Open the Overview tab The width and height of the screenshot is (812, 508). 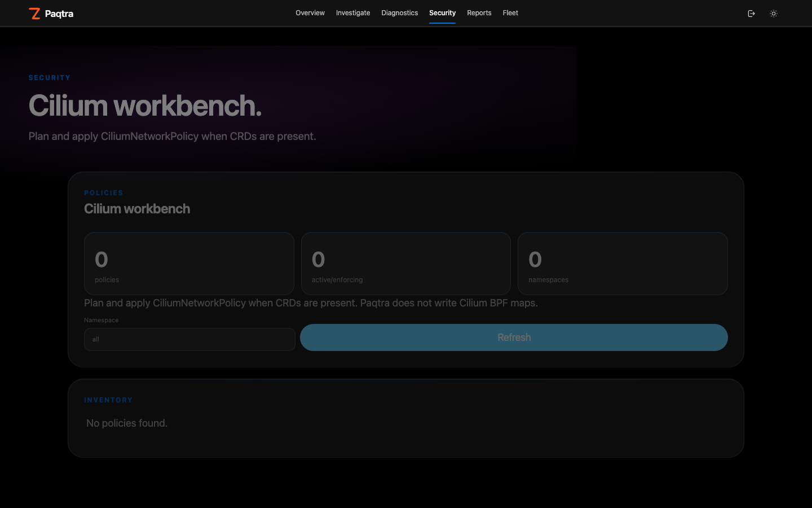310,13
